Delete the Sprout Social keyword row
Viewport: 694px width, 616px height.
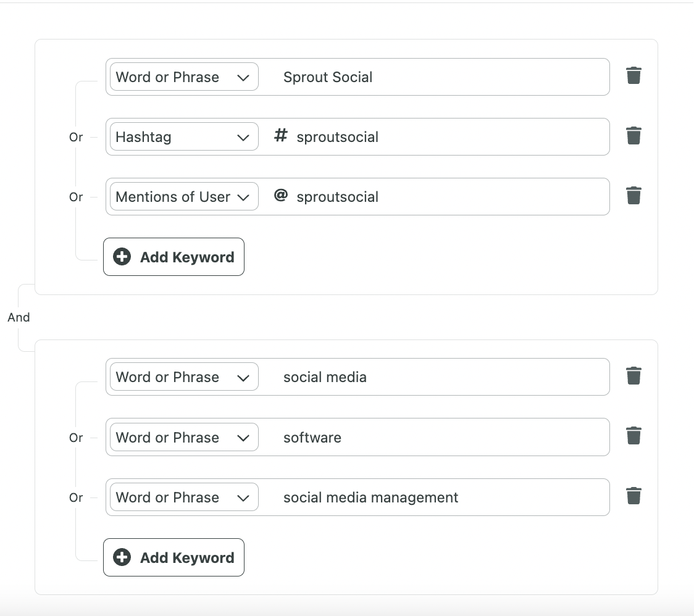tap(633, 76)
